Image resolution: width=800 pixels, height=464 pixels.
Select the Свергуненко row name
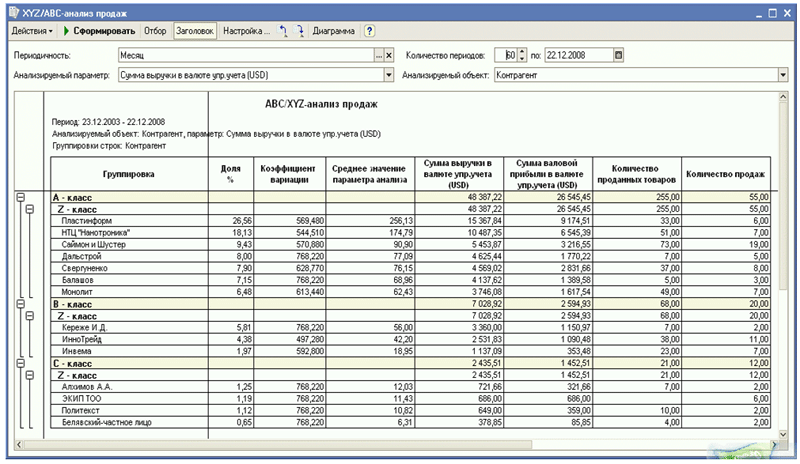pyautogui.click(x=85, y=268)
